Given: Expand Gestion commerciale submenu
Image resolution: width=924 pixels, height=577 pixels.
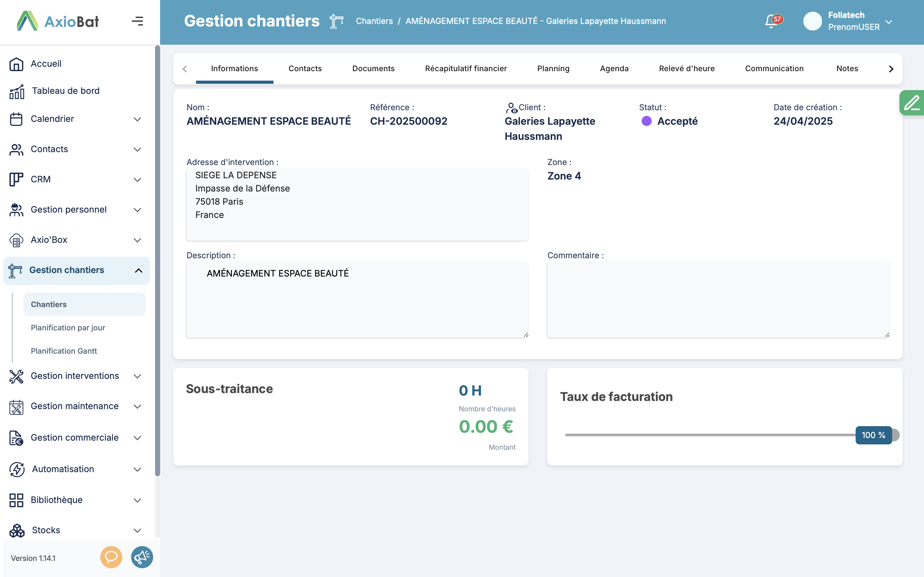Looking at the screenshot, I should click(137, 438).
